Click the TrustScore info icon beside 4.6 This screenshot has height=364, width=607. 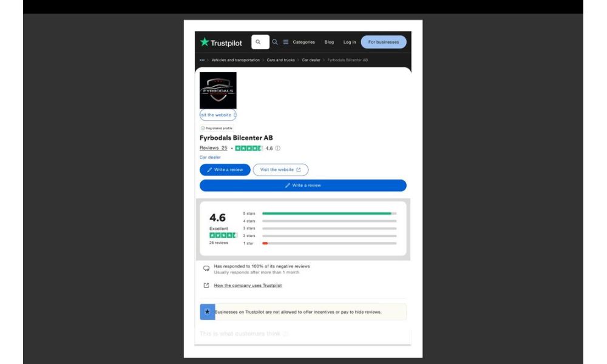(x=278, y=148)
